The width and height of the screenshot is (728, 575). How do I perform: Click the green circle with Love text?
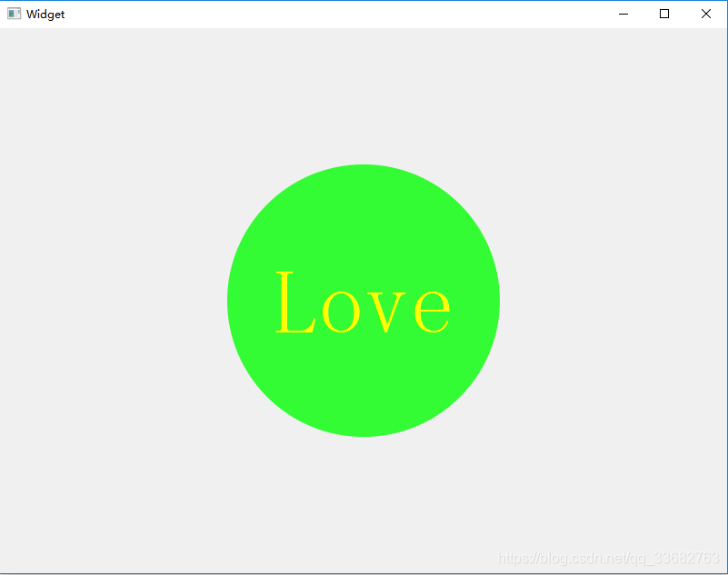coord(364,301)
